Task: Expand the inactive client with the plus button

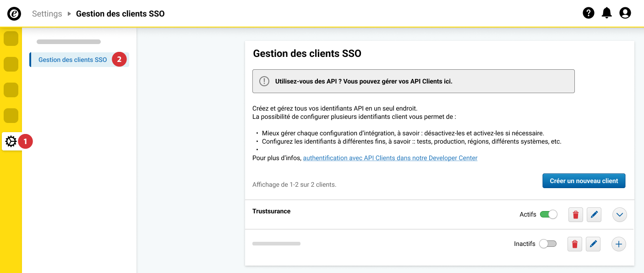Action: (618, 245)
